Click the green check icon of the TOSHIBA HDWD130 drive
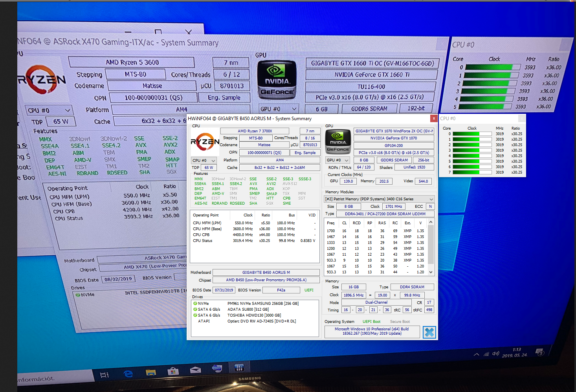 coord(195,315)
